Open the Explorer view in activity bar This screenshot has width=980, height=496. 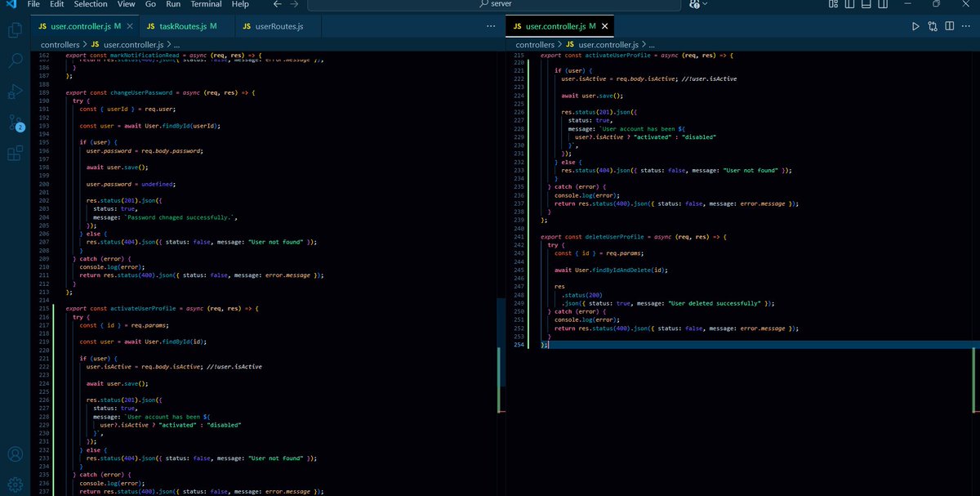pos(15,30)
